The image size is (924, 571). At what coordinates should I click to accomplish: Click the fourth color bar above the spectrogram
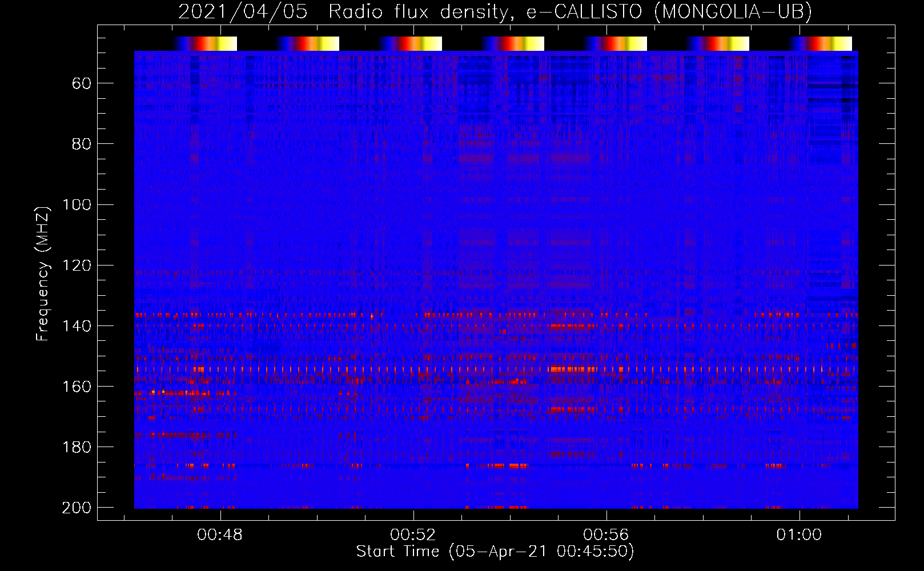[x=513, y=44]
